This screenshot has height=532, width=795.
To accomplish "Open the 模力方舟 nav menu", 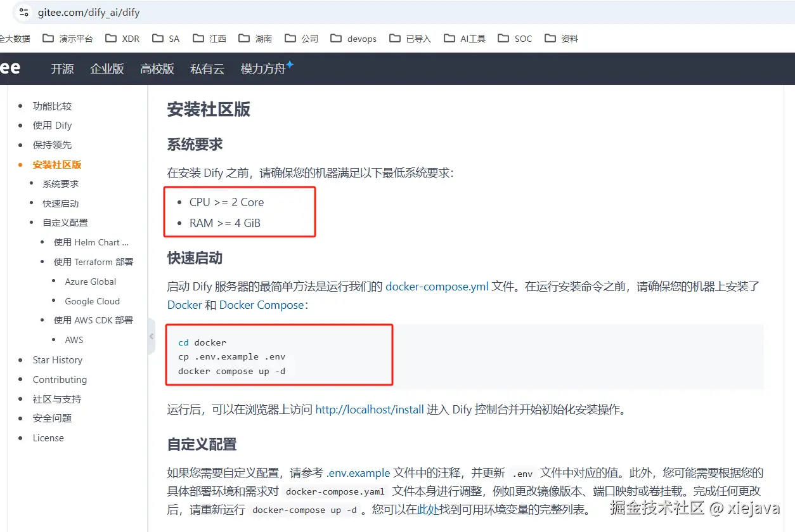I will coord(267,68).
